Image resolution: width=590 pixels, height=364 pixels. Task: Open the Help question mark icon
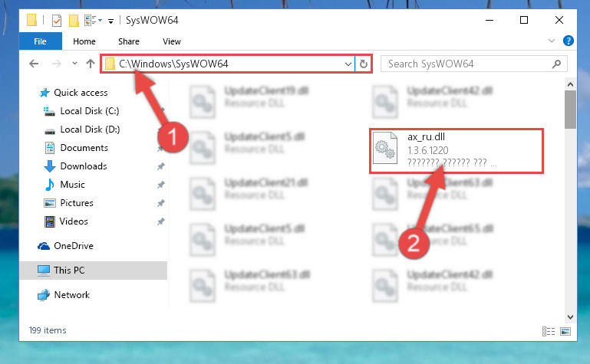pyautogui.click(x=569, y=41)
